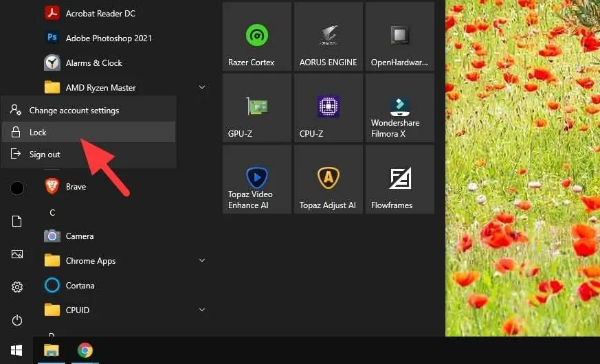Click the Chrome Apps folder icon

(52, 261)
